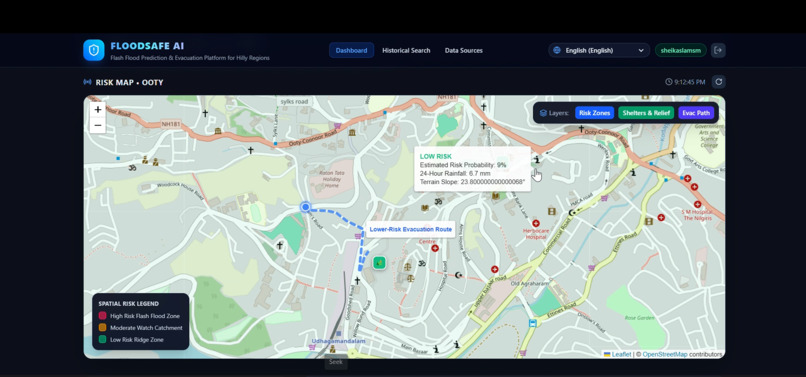Click the Lower-Risk Evacuation Route label
The image size is (806, 377).
pyautogui.click(x=411, y=229)
